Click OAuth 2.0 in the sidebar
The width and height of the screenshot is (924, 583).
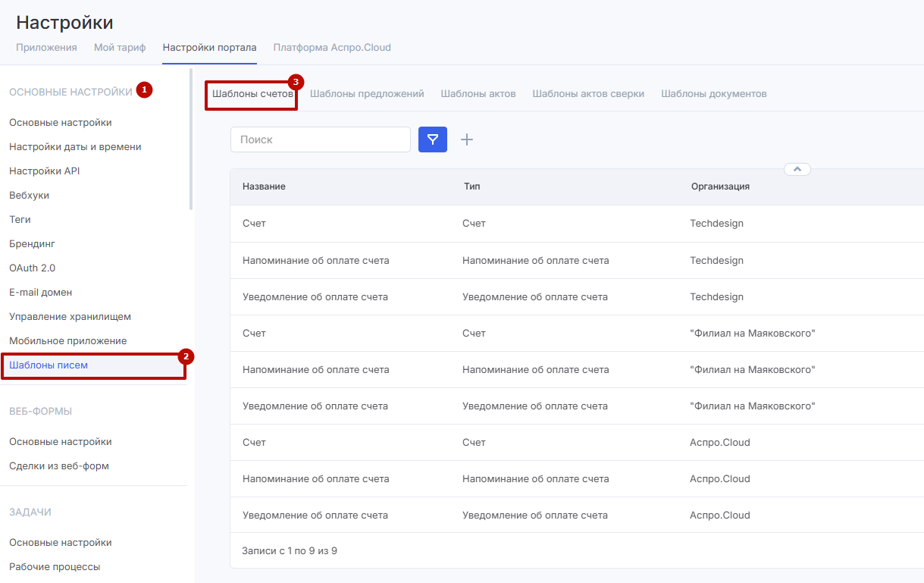click(x=32, y=268)
